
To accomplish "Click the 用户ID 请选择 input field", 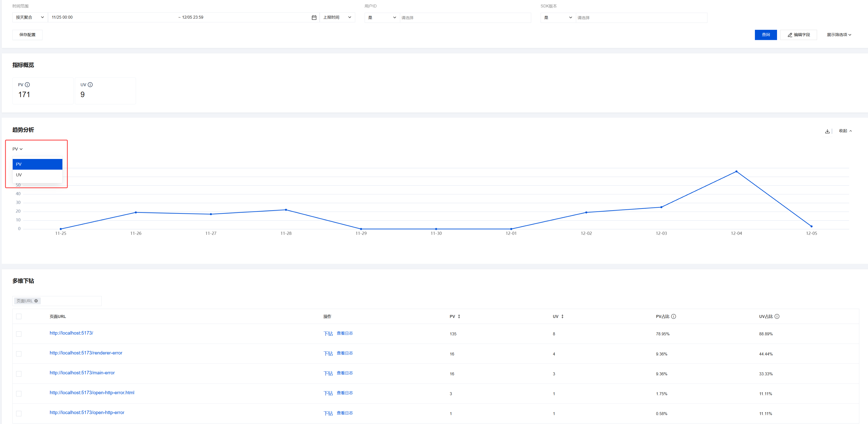I will tap(465, 18).
